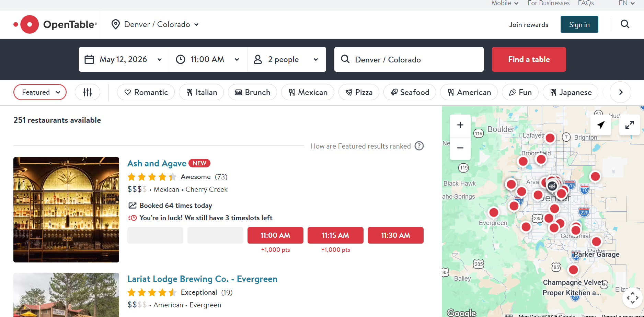This screenshot has width=644, height=317.
Task: Click How are Featured results ranked
Action: (x=360, y=146)
